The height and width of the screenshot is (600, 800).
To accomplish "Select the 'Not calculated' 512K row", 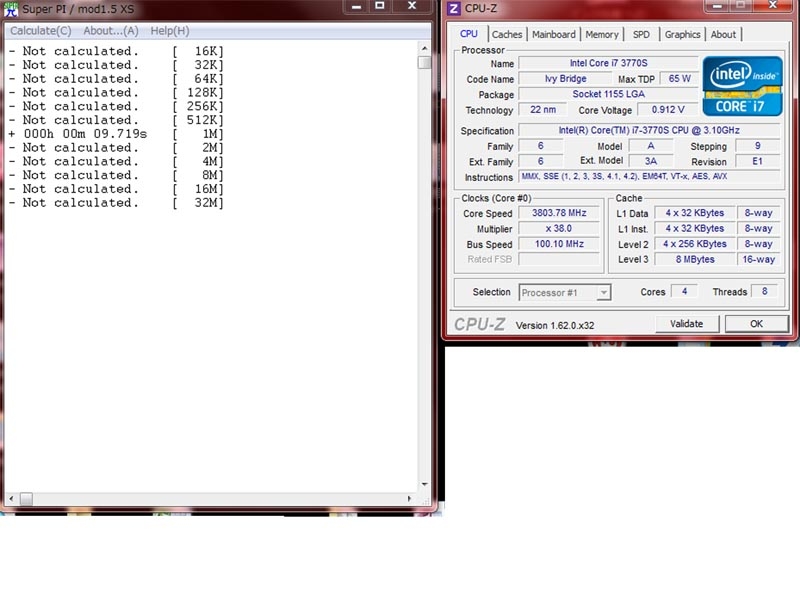I will click(x=116, y=120).
